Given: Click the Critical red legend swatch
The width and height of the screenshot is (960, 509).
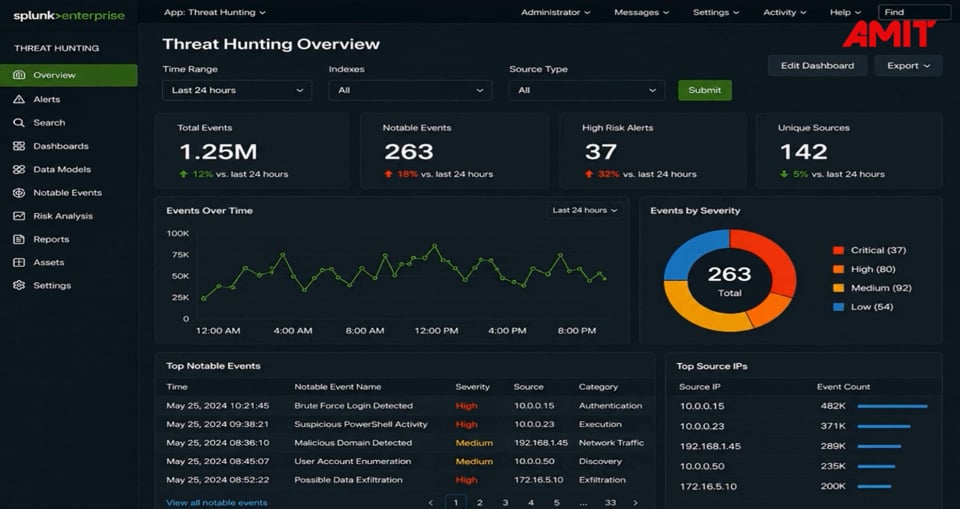Looking at the screenshot, I should click(838, 250).
